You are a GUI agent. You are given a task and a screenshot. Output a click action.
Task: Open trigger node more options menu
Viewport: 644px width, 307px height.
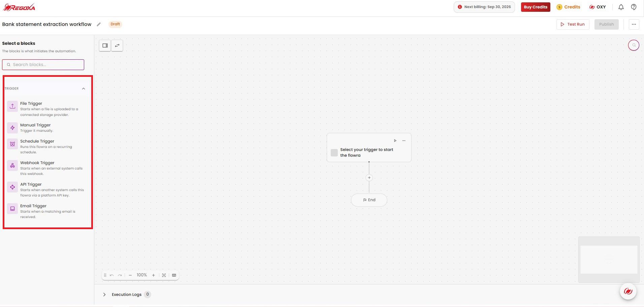(x=404, y=141)
